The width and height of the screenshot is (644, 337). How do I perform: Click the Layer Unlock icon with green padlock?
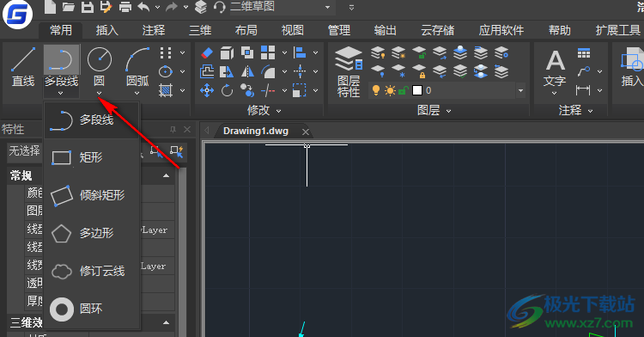(419, 53)
